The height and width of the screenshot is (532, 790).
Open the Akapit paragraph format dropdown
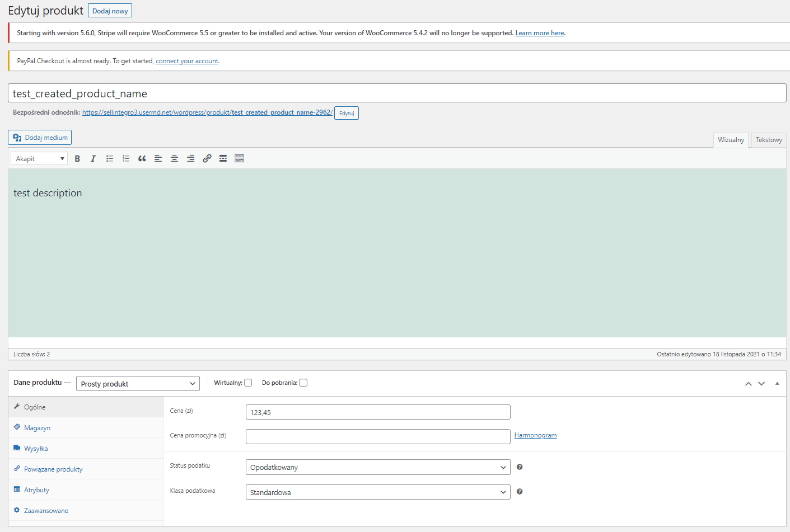pyautogui.click(x=39, y=159)
